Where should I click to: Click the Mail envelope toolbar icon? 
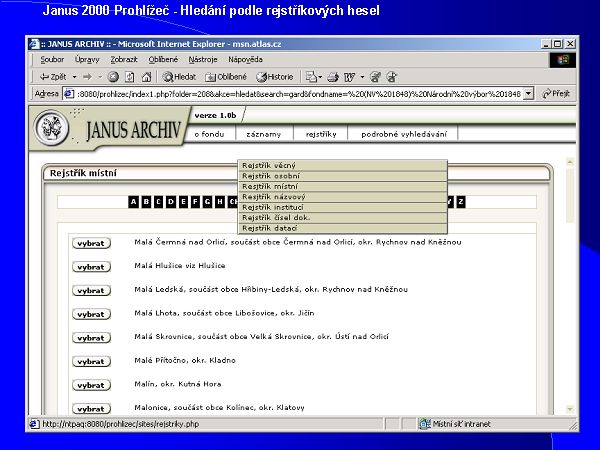click(x=311, y=77)
